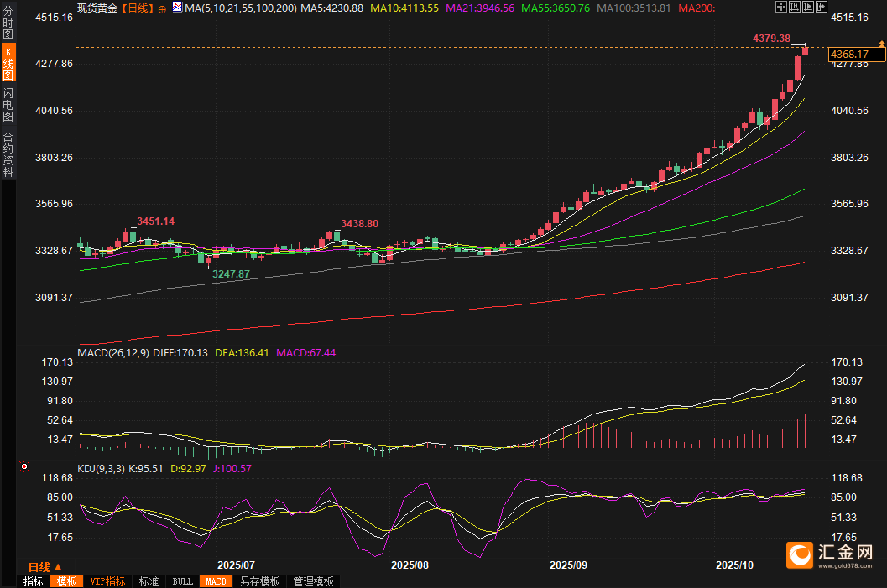Screen dimensions: 887x588
Task: Click the MA indicator chart icon
Action: pyautogui.click(x=177, y=8)
